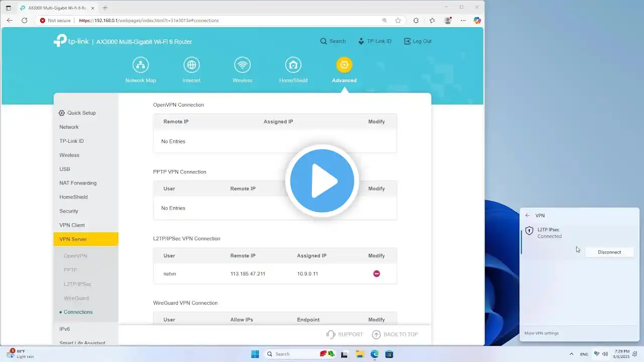
Task: Open the Copilot icon in Edge
Action: (477, 21)
